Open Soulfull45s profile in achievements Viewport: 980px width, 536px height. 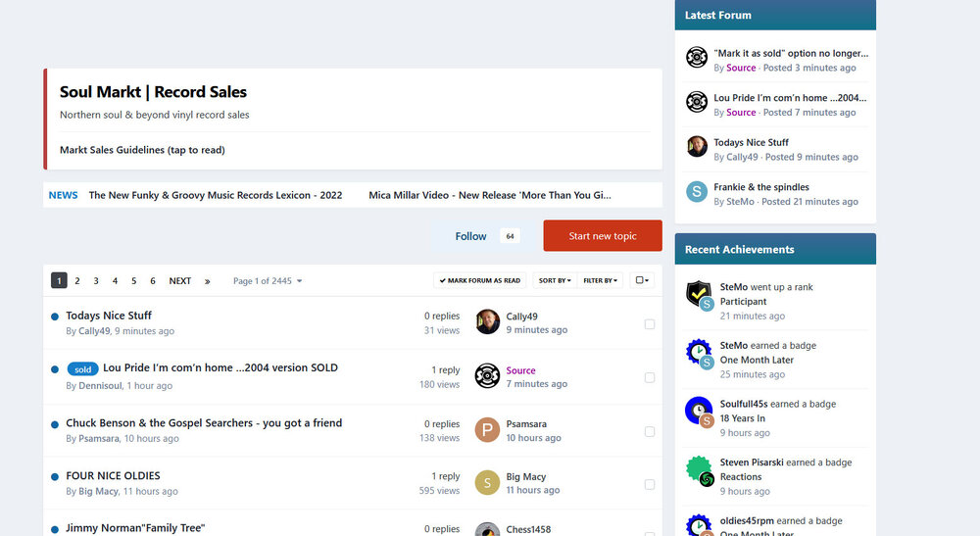[x=744, y=404]
